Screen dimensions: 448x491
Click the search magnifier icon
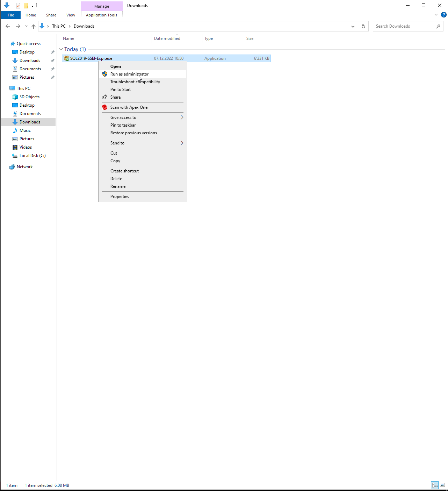coord(438,26)
